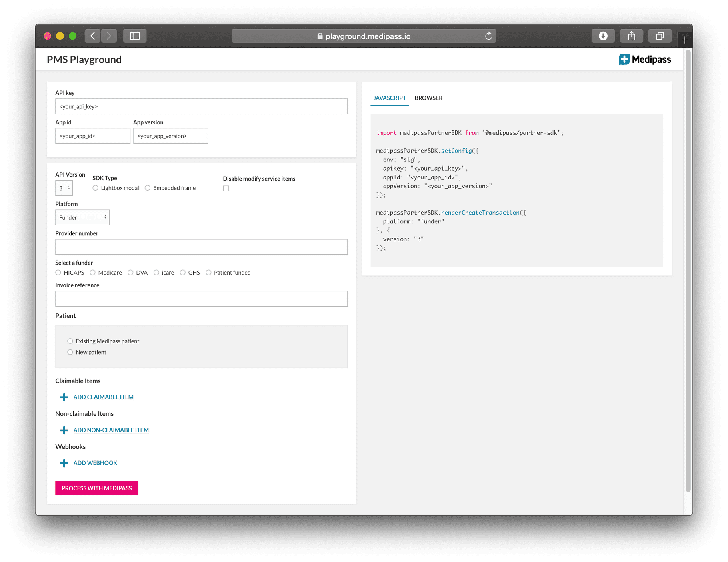The image size is (728, 562).
Task: Click the plus icon beside ADD CLAIMABLE ITEM
Action: pyautogui.click(x=64, y=397)
